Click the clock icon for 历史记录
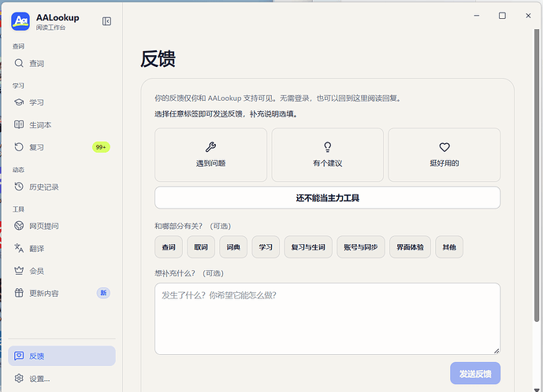The width and height of the screenshot is (543, 392). coord(19,187)
